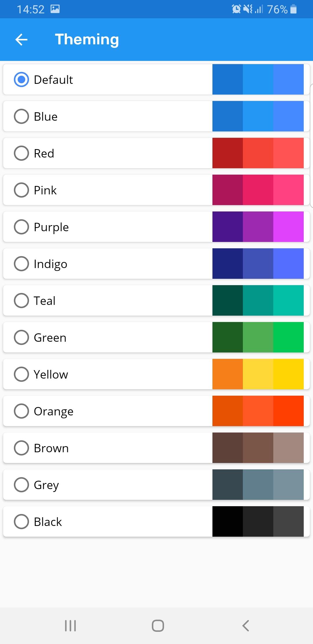
Task: Click the Green theme's brightest swatch
Action: coord(288,337)
